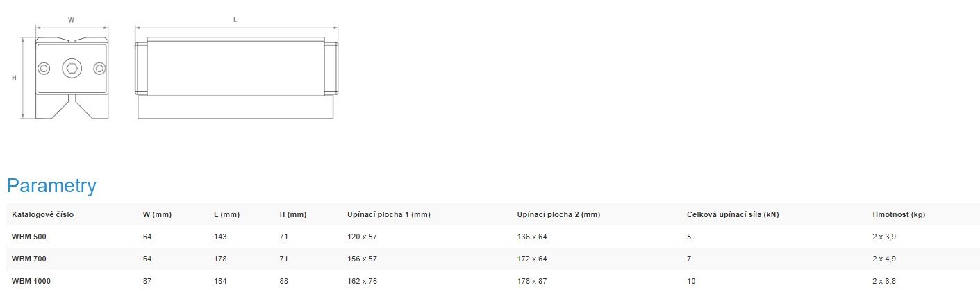The height and width of the screenshot is (292, 980).
Task: Click the Parametry heading
Action: point(51,186)
